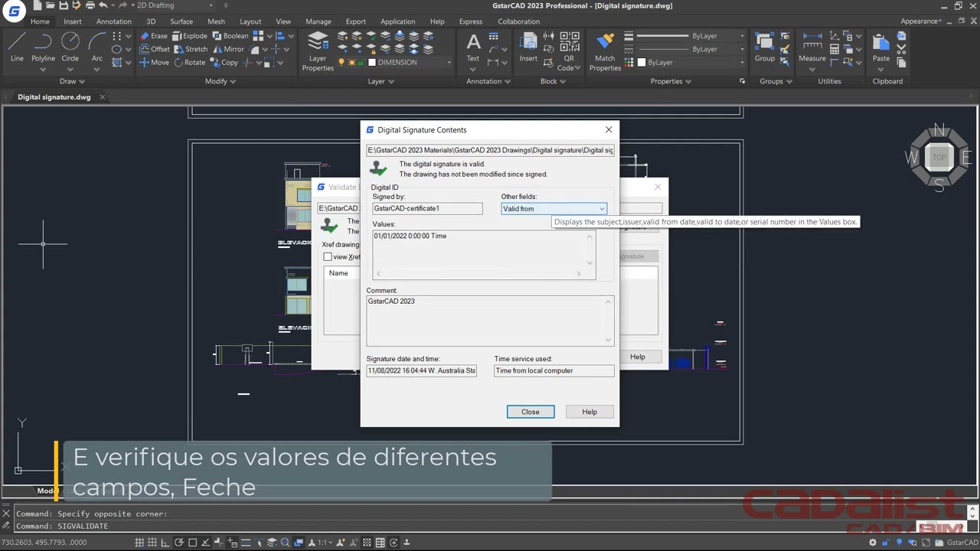Screen dimensions: 980x551
Task: Close the Digital signature.dwg tab
Action: [x=102, y=97]
